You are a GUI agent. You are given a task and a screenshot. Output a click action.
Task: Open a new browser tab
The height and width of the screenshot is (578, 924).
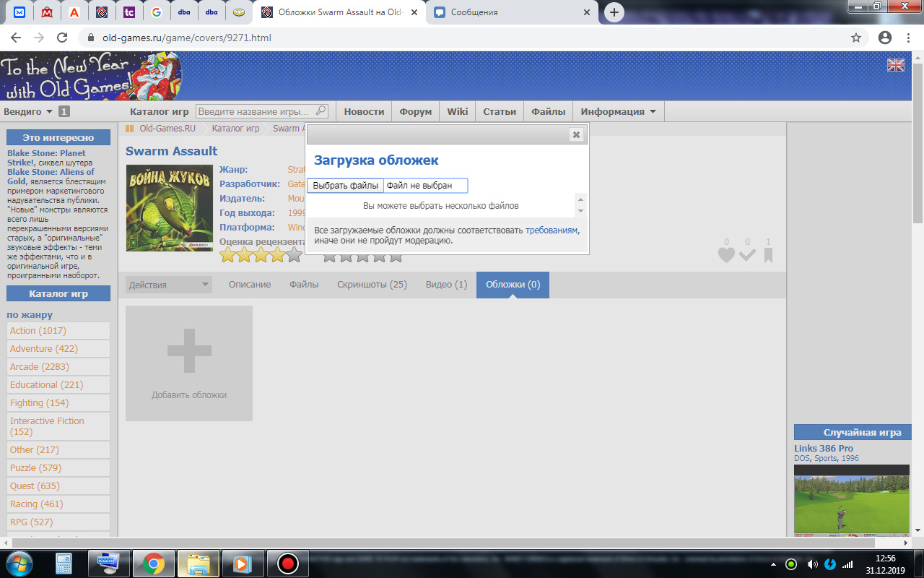(x=614, y=12)
